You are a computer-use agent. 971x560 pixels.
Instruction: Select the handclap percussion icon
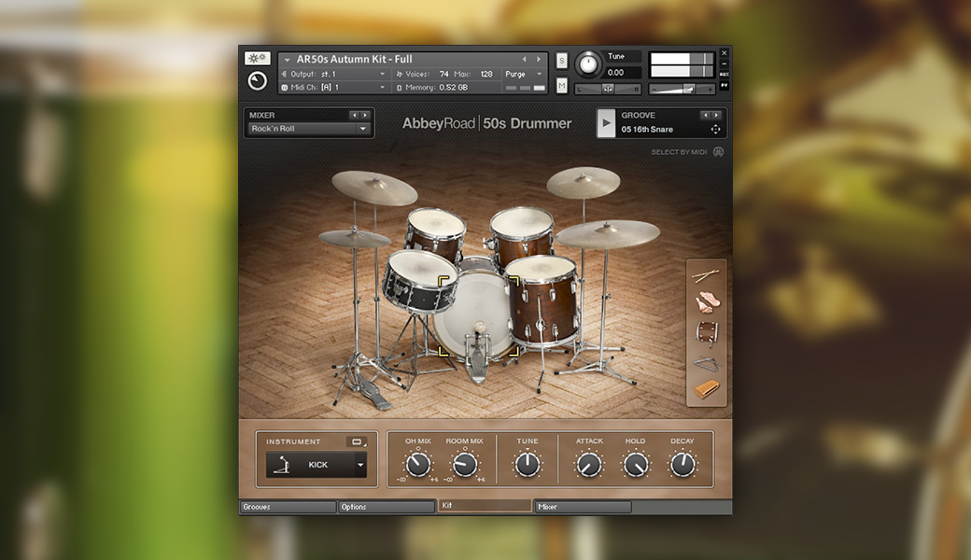click(707, 302)
